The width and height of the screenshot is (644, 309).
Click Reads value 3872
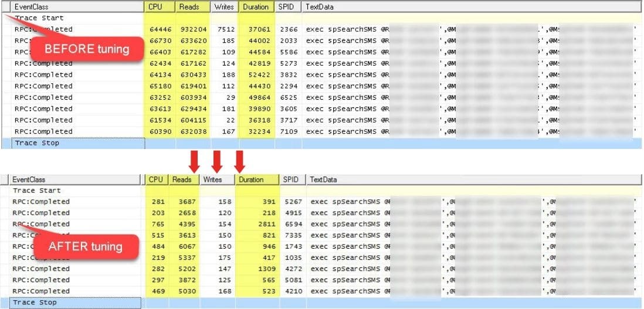pyautogui.click(x=187, y=280)
